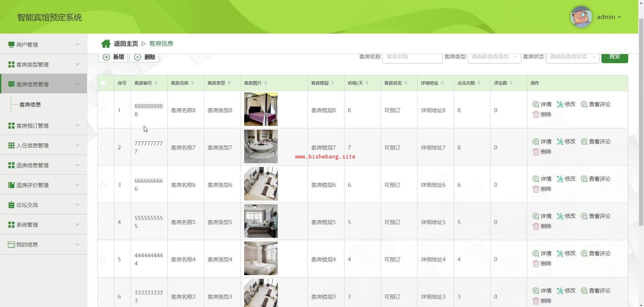Screen dimensions: 644x307
Task: Click the 客房信息 breadcrumb text
Action: tap(161, 44)
